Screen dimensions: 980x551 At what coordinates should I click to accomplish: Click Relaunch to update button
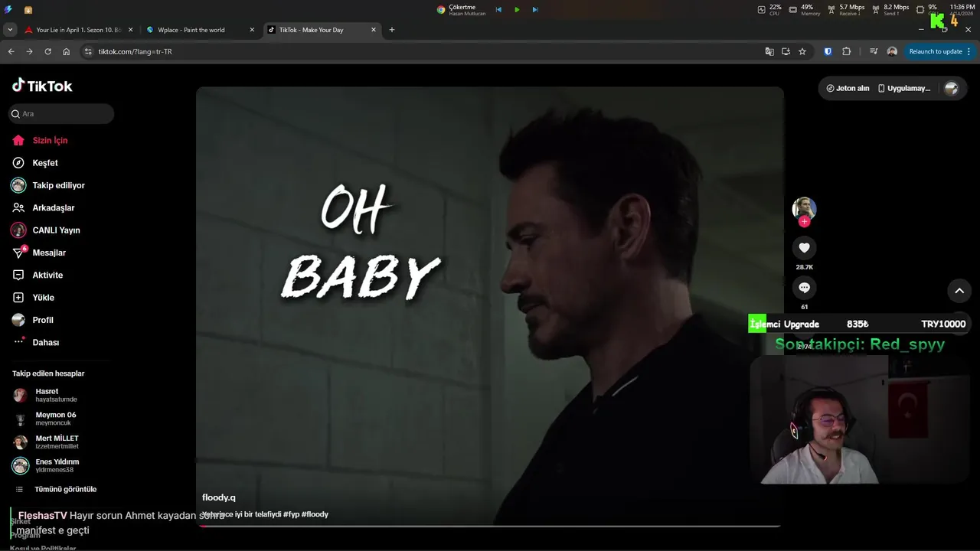click(935, 51)
